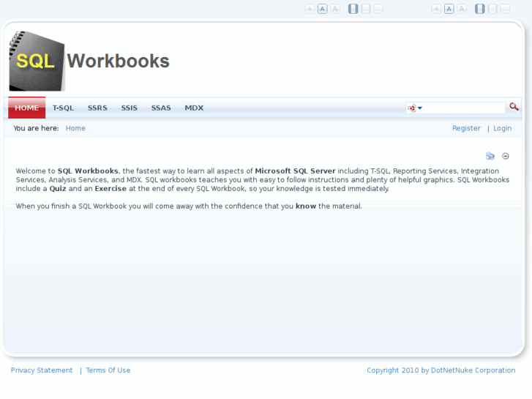Select medium text size in left-hand icon group
The image size is (532, 399).
tap(322, 9)
